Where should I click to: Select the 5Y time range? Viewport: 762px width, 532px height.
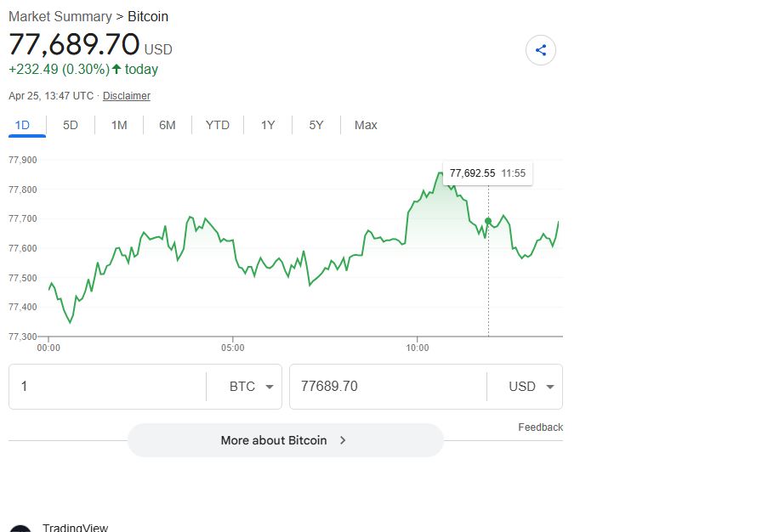pyautogui.click(x=316, y=125)
